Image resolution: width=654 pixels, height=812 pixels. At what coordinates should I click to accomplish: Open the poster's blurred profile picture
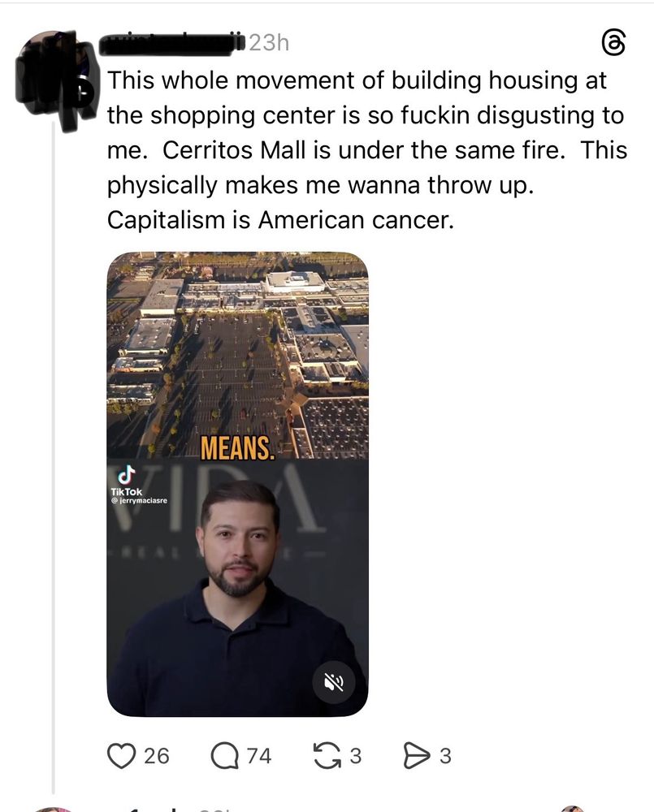pyautogui.click(x=56, y=78)
